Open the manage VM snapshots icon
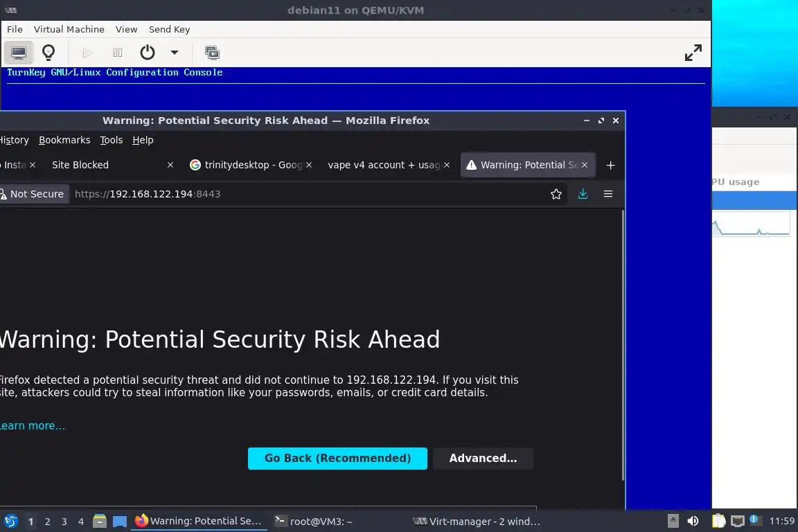 pos(212,53)
